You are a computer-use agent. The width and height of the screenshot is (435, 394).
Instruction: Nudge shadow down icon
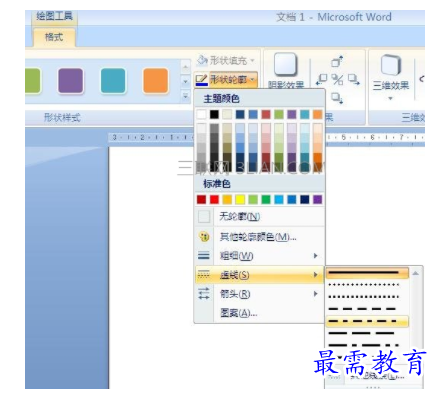(x=337, y=98)
